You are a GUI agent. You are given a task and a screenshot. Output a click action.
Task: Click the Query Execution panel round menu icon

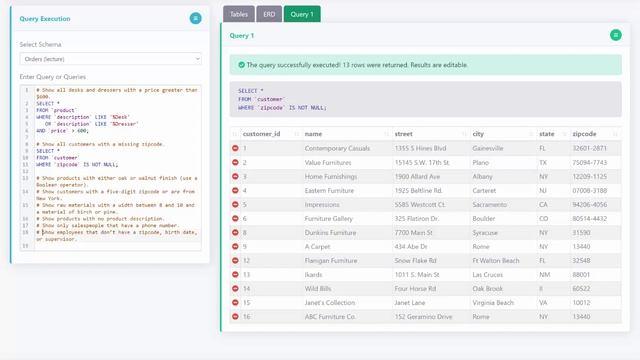(x=196, y=18)
